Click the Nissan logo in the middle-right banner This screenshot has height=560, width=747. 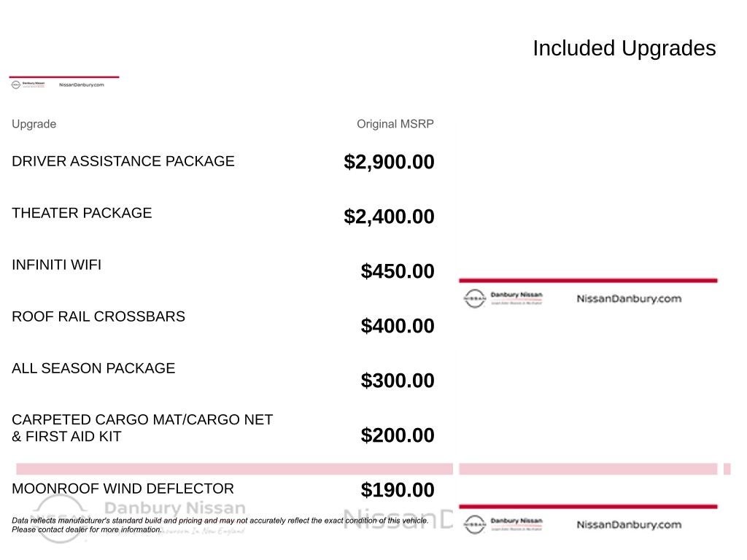(x=474, y=298)
